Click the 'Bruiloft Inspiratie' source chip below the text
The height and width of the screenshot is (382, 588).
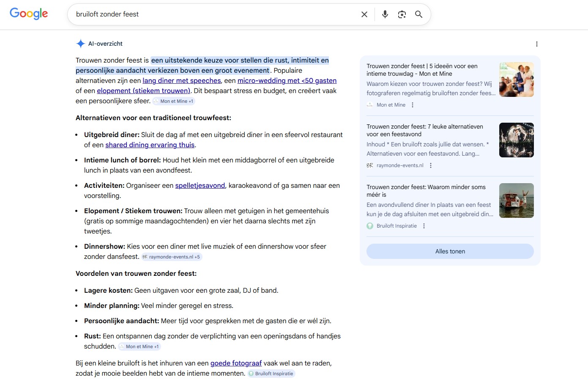[x=271, y=374]
